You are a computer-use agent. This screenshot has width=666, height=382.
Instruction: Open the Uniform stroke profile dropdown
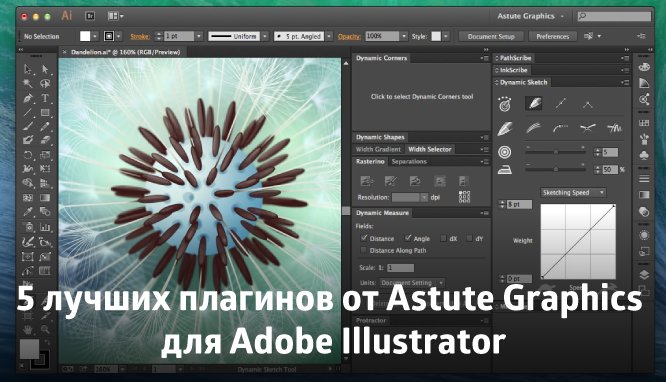[x=265, y=37]
